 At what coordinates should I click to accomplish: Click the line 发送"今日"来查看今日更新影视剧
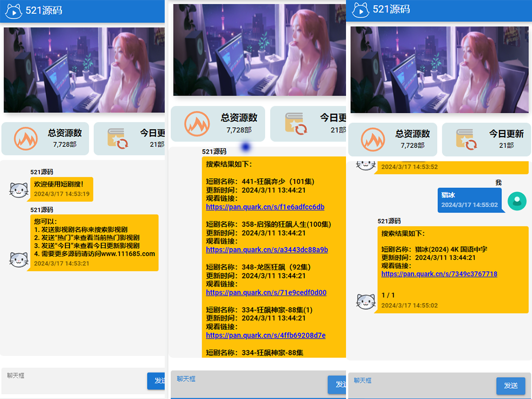(87, 246)
